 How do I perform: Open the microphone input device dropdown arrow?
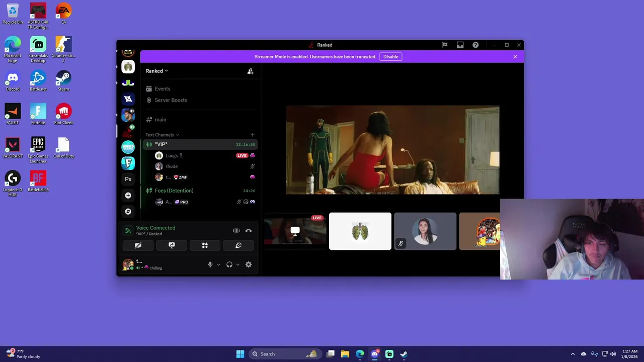point(218,264)
